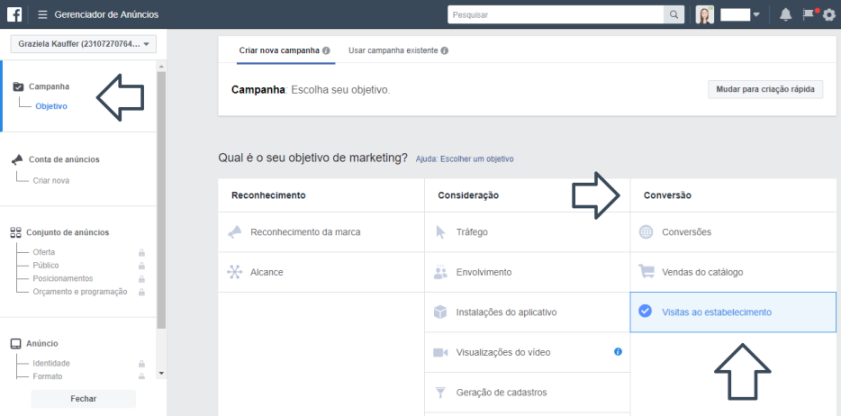Open the flag alerts icon
This screenshot has width=841, height=416.
808,14
